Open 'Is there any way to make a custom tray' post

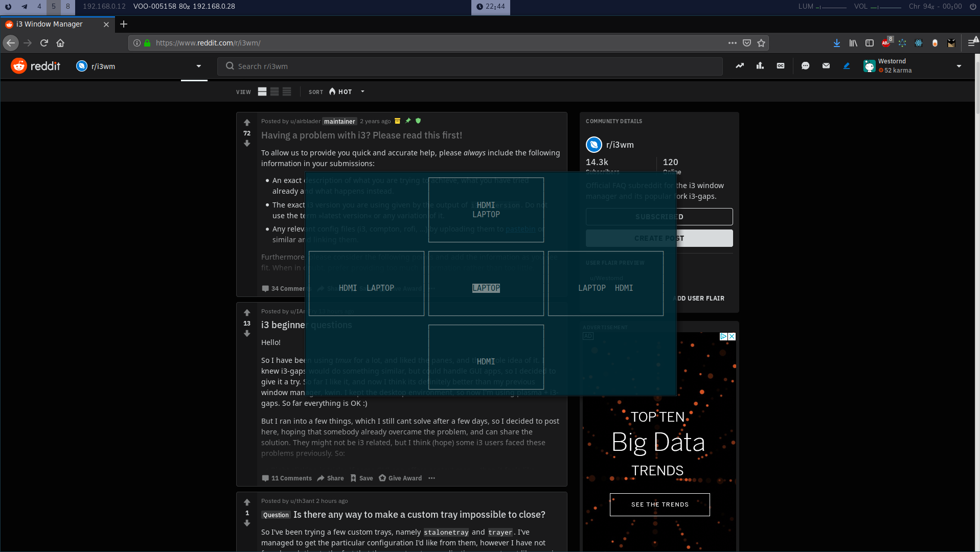pyautogui.click(x=419, y=515)
